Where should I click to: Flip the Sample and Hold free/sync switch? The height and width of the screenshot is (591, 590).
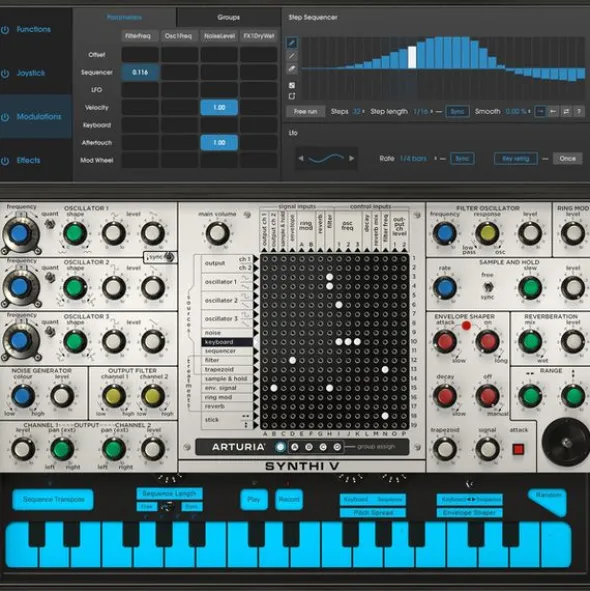tap(488, 287)
